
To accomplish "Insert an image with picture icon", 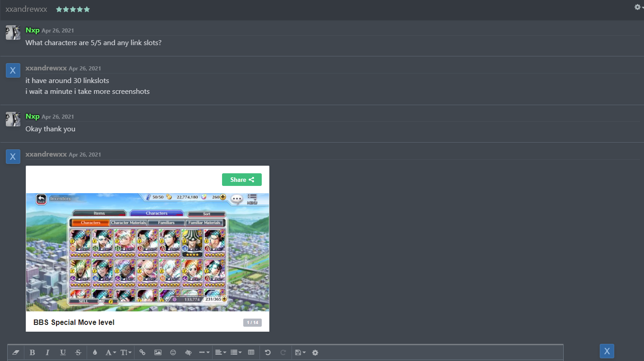I will 158,352.
